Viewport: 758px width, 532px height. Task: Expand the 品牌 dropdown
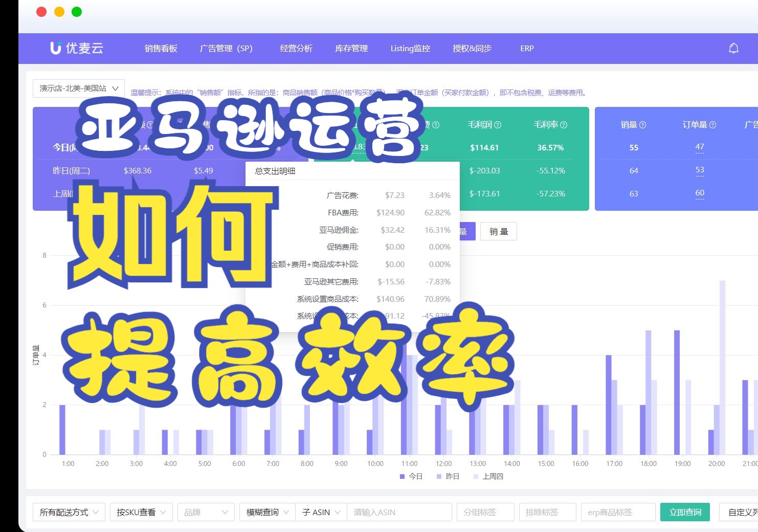coord(206,512)
